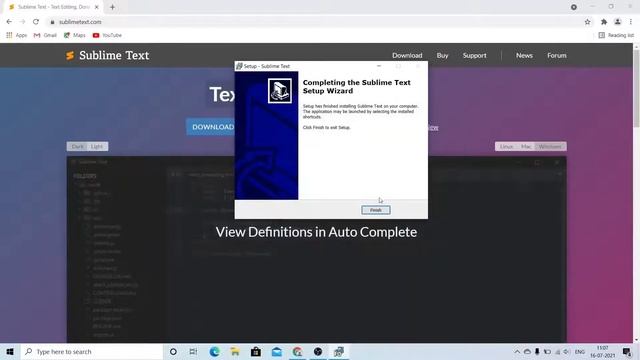This screenshot has height=360, width=640.
Task: Open the notifications action center icon
Action: tap(627, 351)
